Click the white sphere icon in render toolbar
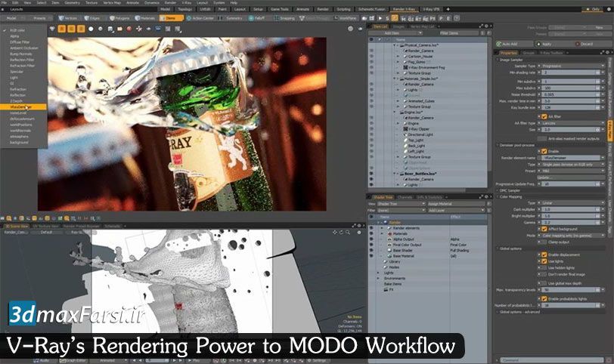The width and height of the screenshot is (614, 364). [x=91, y=29]
